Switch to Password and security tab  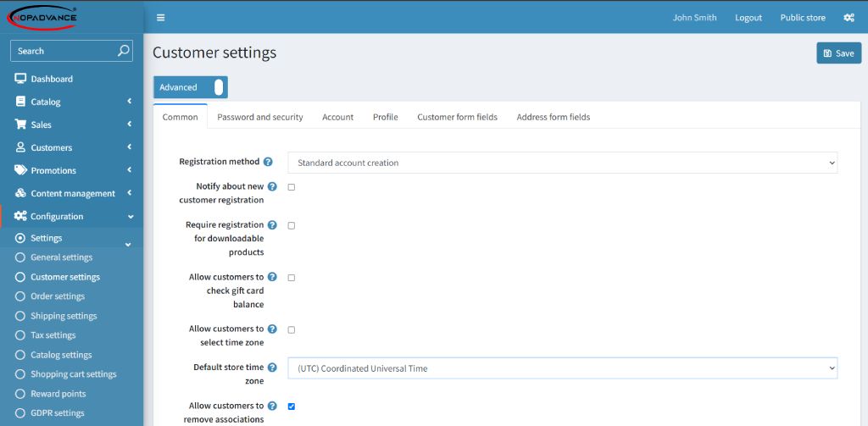pos(260,117)
